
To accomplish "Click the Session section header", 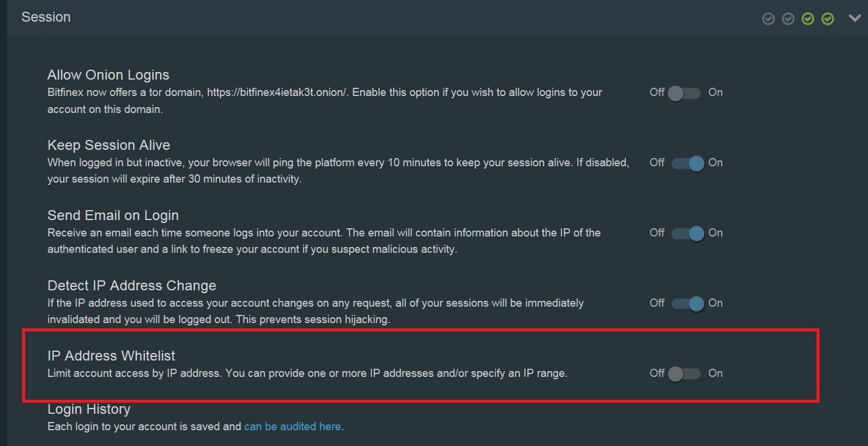I will [46, 17].
